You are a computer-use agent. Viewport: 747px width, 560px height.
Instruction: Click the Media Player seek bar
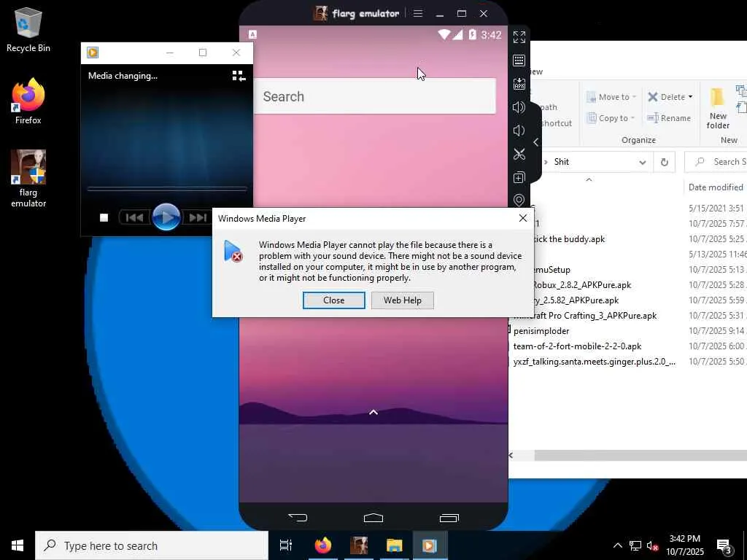[167, 189]
